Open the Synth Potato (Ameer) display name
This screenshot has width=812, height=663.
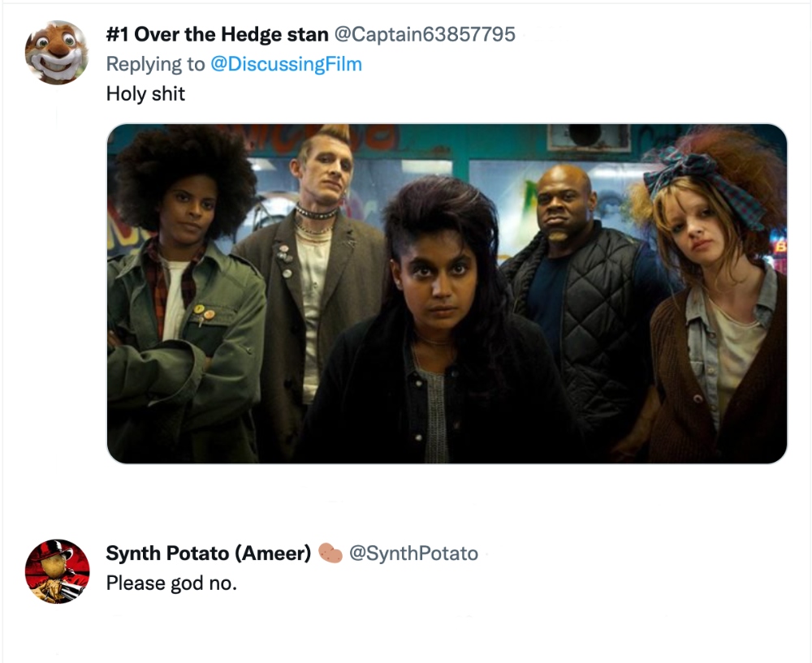(x=209, y=553)
